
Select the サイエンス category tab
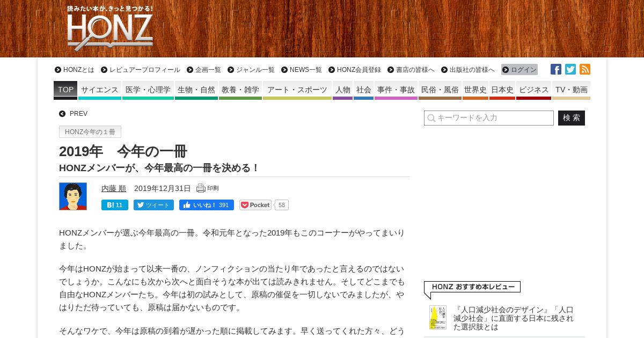click(x=100, y=90)
